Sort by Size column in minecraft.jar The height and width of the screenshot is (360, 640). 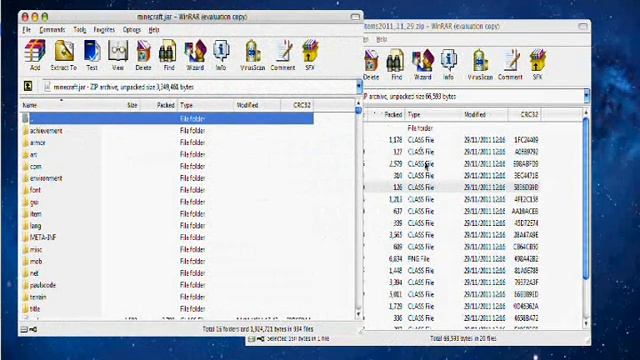point(132,105)
